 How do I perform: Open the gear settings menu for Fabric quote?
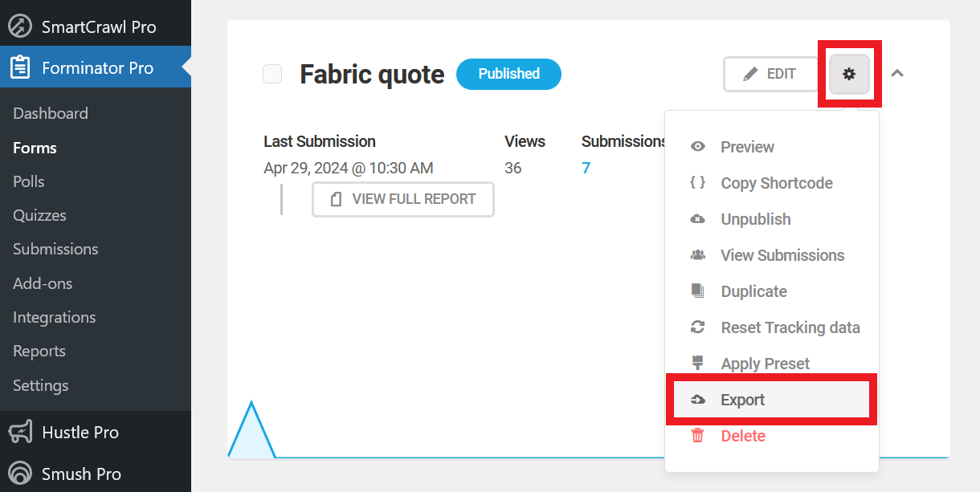(x=849, y=74)
